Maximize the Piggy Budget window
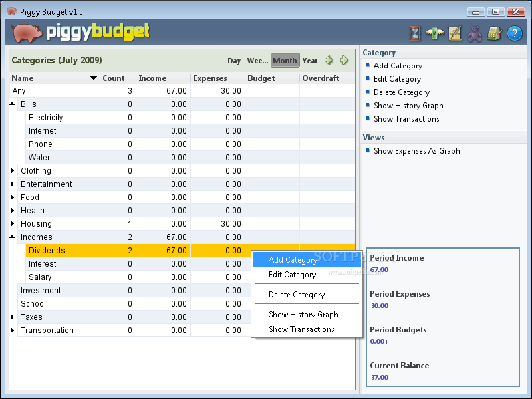The width and height of the screenshot is (532, 399). tap(495, 12)
